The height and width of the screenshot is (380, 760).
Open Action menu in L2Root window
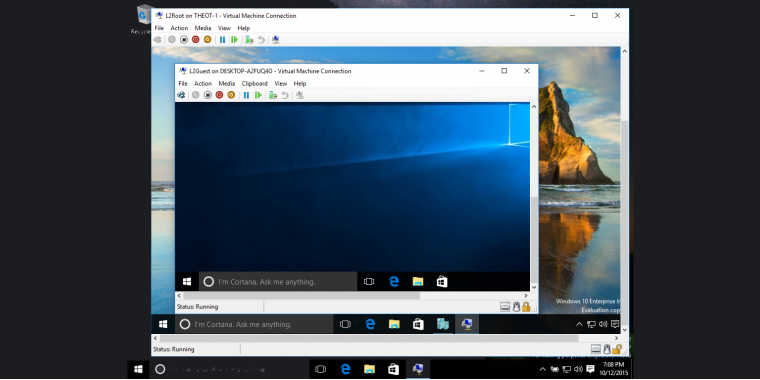[x=179, y=28]
